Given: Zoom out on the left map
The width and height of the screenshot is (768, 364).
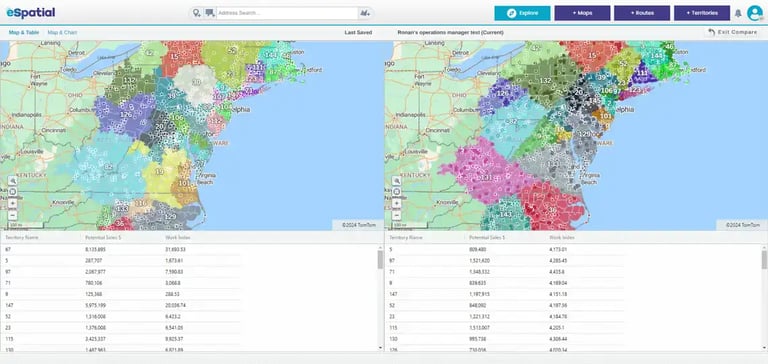Looking at the screenshot, I should [x=13, y=215].
